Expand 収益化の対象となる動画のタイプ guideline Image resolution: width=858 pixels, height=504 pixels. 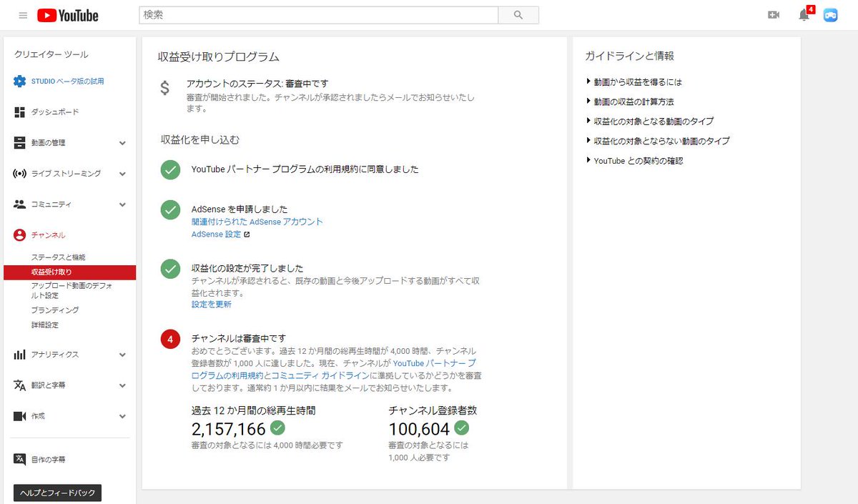click(x=649, y=122)
